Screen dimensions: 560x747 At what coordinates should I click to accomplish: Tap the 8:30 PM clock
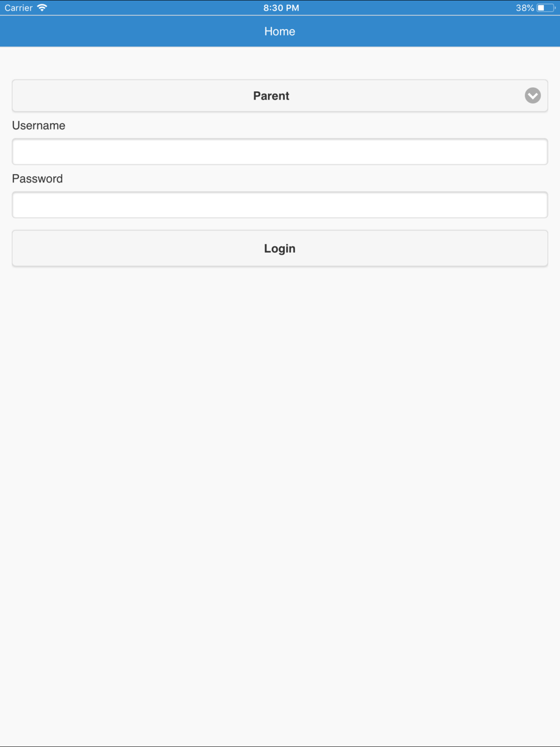click(x=281, y=8)
